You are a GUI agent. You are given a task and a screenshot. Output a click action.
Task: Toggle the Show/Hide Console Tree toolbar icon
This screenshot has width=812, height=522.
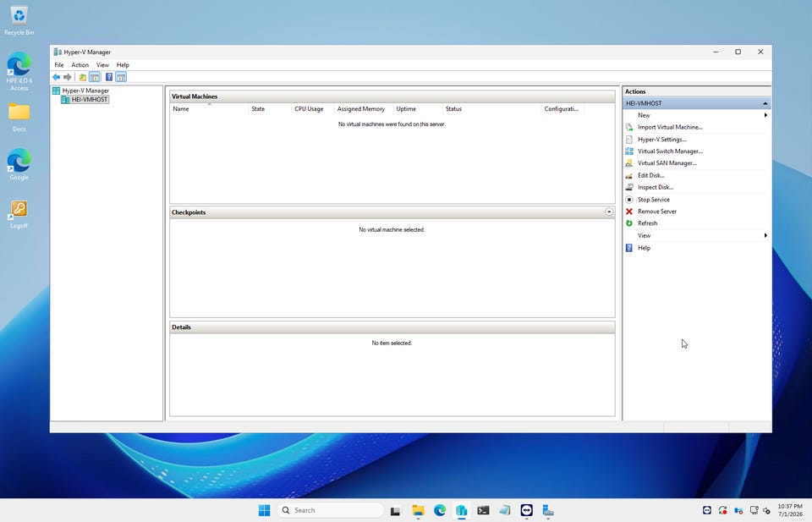click(x=94, y=77)
